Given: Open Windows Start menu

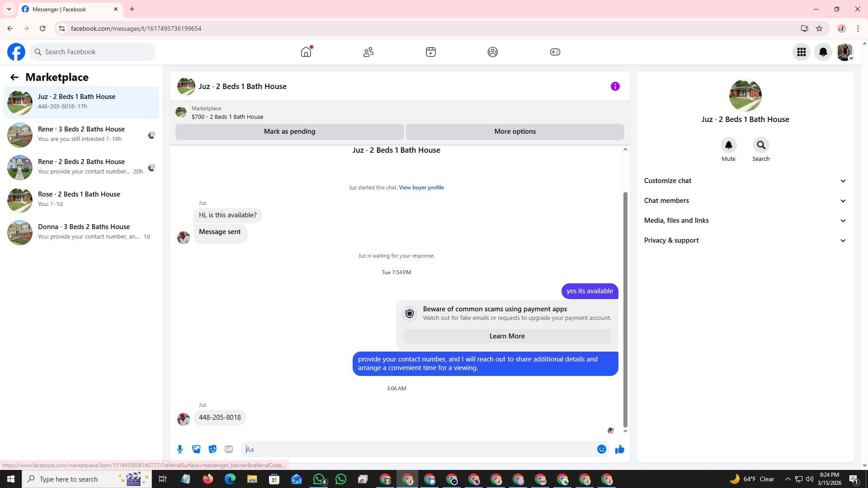Looking at the screenshot, I should pos(11,479).
